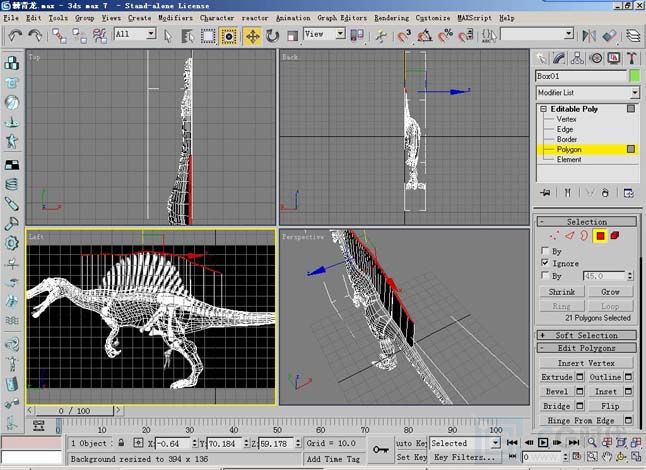646x470 pixels.
Task: Activate the Select and Move tool
Action: [x=252, y=36]
